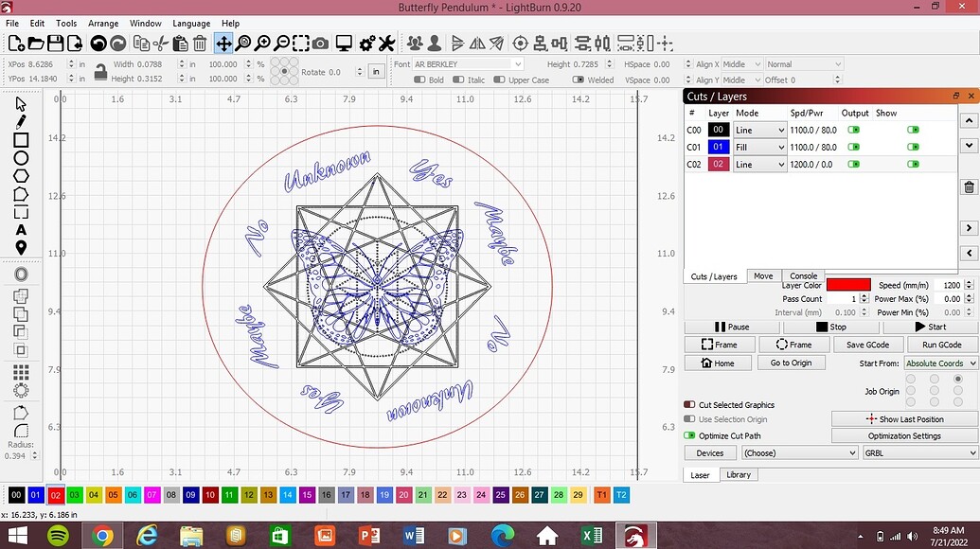Toggle the Upper Case switch
The image size is (980, 549).
(499, 80)
